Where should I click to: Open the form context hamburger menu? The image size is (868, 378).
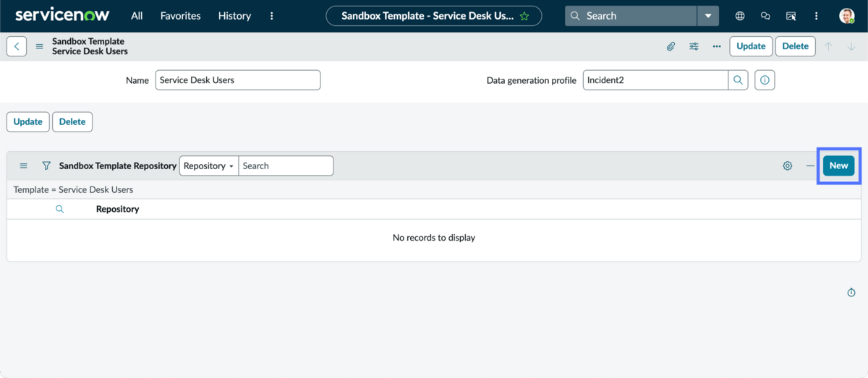pyautogui.click(x=40, y=46)
